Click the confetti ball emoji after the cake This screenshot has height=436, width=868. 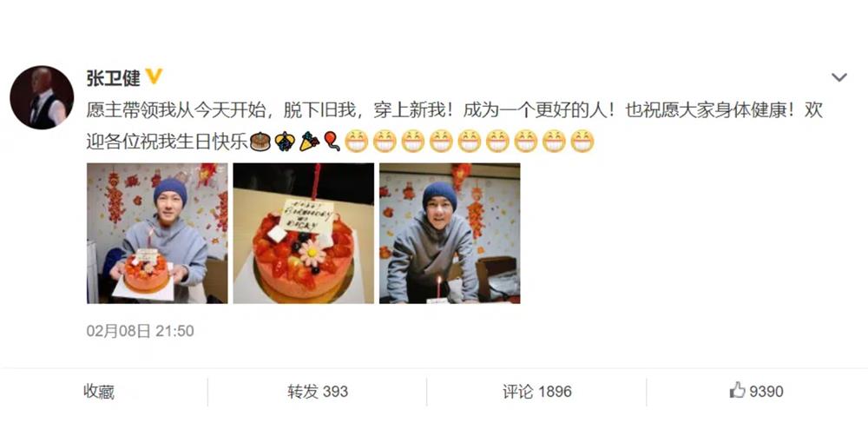(285, 142)
